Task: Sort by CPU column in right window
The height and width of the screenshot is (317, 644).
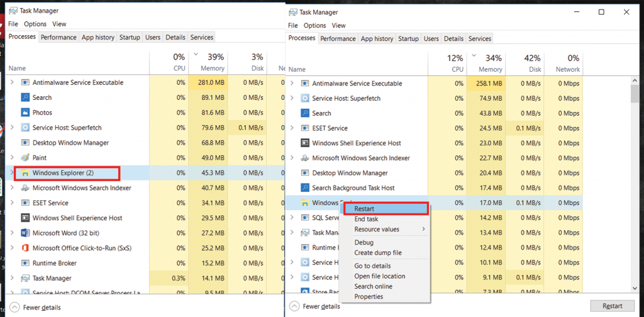Action: pos(447,64)
